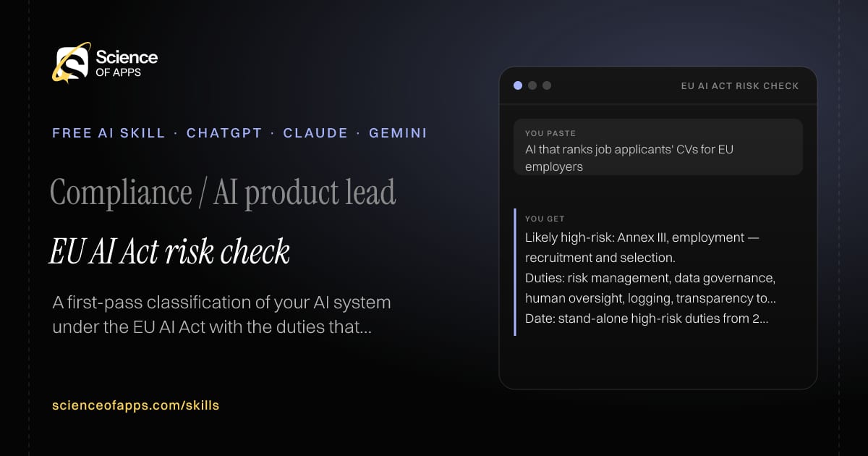Click the 'EU AI ACT RISK CHECK' window title

(x=740, y=85)
